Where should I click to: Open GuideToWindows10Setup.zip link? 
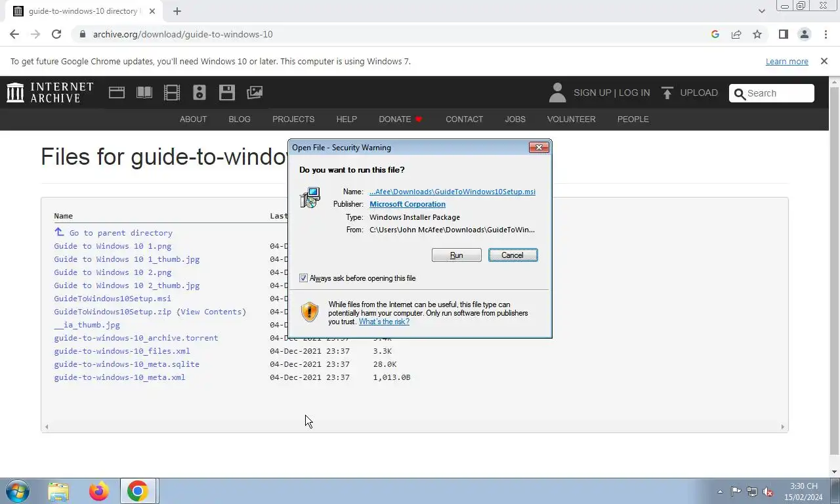coord(112,312)
